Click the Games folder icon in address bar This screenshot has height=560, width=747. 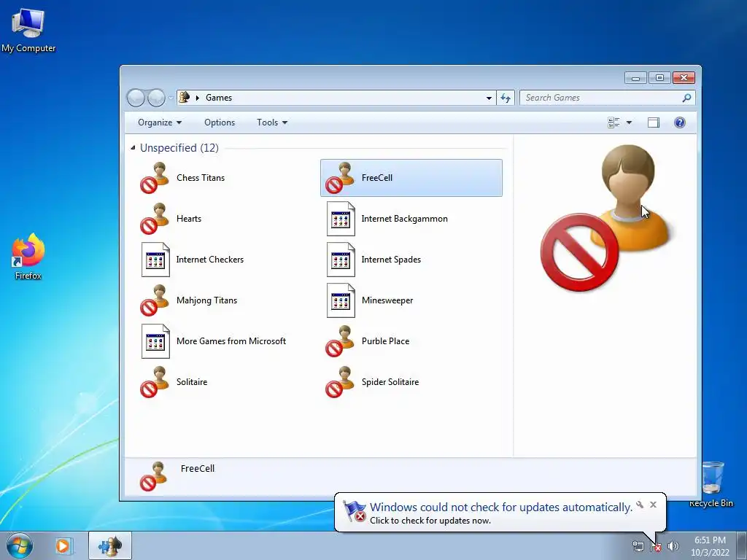pyautogui.click(x=184, y=97)
